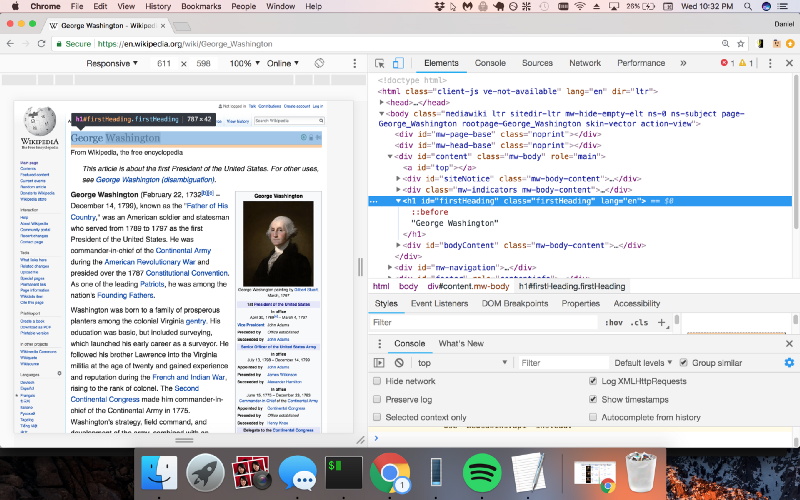Toggle the .cls class editor button
The height and width of the screenshot is (500, 800).
(x=639, y=322)
